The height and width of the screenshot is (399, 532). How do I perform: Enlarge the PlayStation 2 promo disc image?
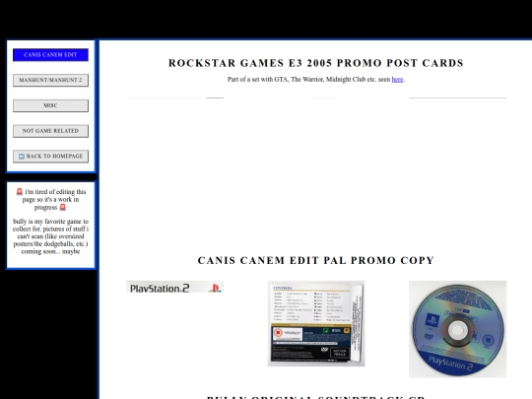tap(458, 329)
